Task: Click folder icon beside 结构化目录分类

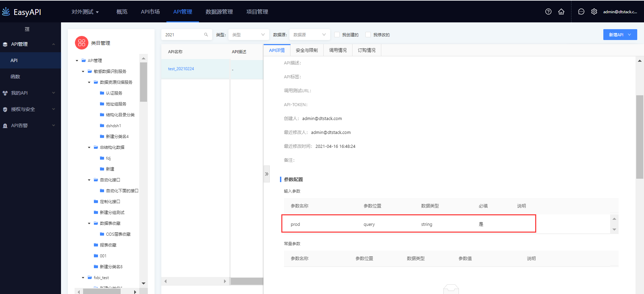Action: (102, 115)
